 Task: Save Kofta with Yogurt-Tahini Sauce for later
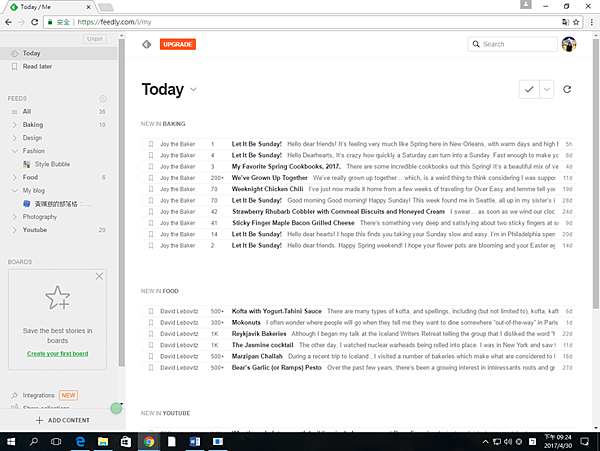pos(151,311)
